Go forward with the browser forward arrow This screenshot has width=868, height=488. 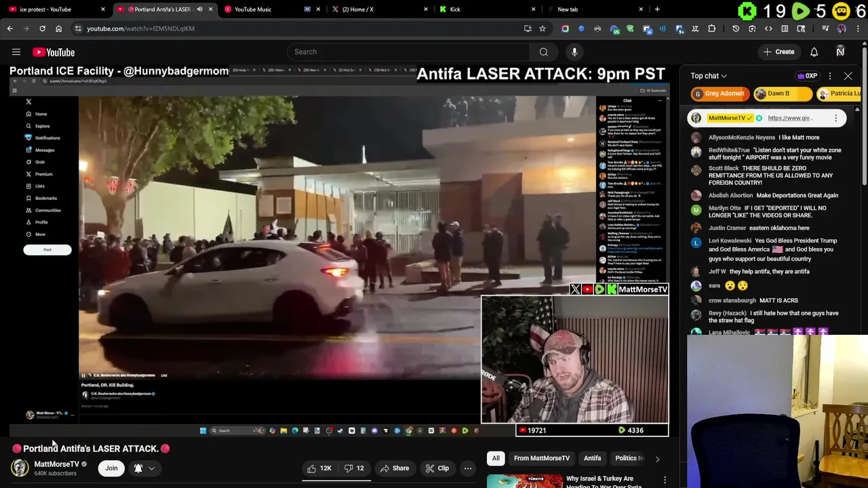26,28
